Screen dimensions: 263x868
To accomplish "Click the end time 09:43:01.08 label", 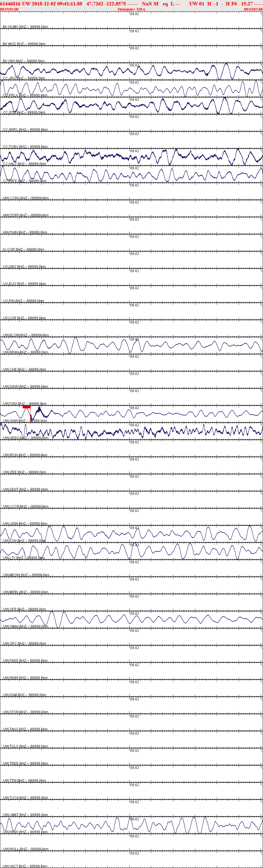I will (x=253, y=9).
